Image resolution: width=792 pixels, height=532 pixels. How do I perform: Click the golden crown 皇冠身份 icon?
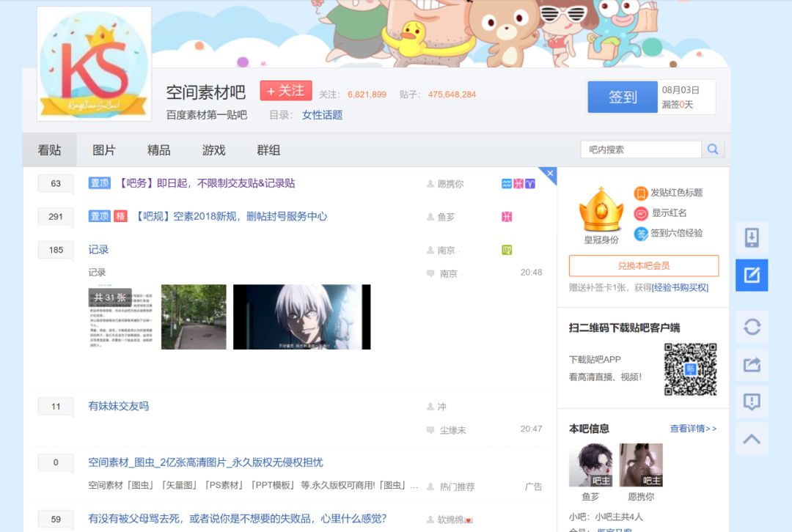pyautogui.click(x=600, y=213)
